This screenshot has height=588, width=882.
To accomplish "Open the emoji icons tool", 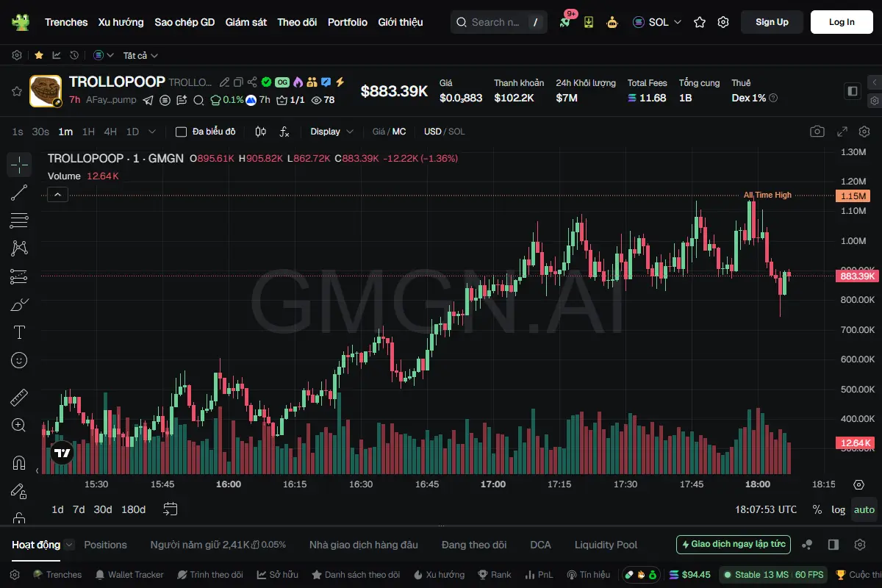I will 19,360.
